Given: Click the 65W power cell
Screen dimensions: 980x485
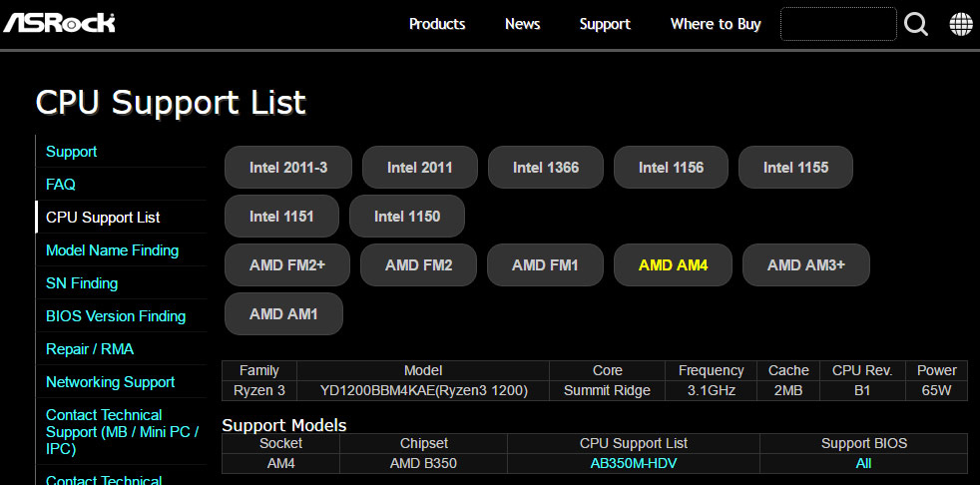Looking at the screenshot, I should coord(936,390).
